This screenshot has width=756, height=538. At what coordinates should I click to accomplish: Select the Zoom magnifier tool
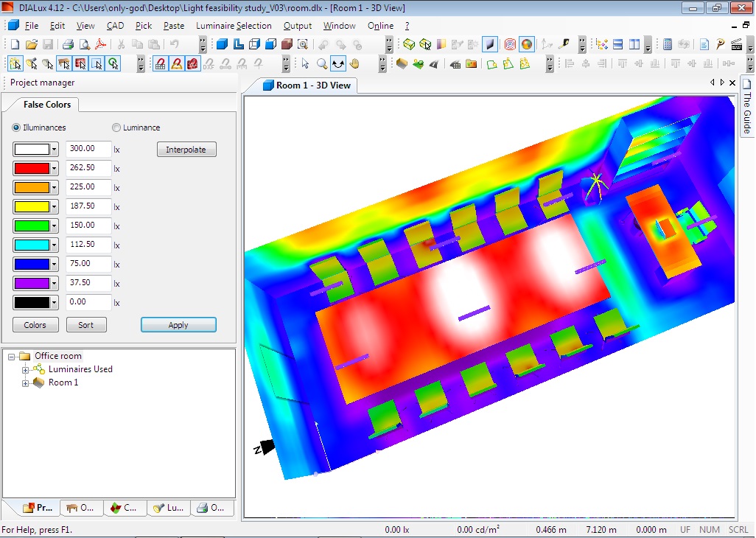pos(322,64)
